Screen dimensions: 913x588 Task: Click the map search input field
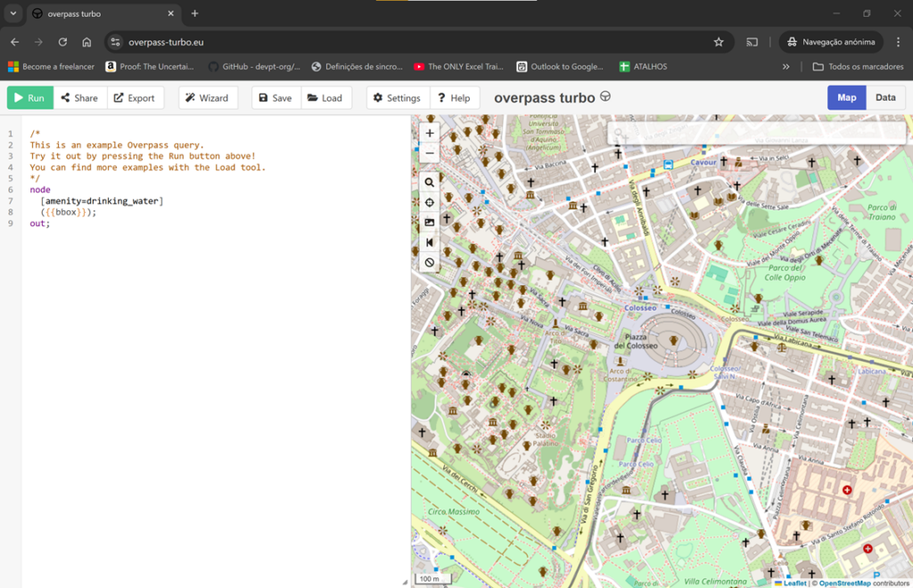(758, 134)
